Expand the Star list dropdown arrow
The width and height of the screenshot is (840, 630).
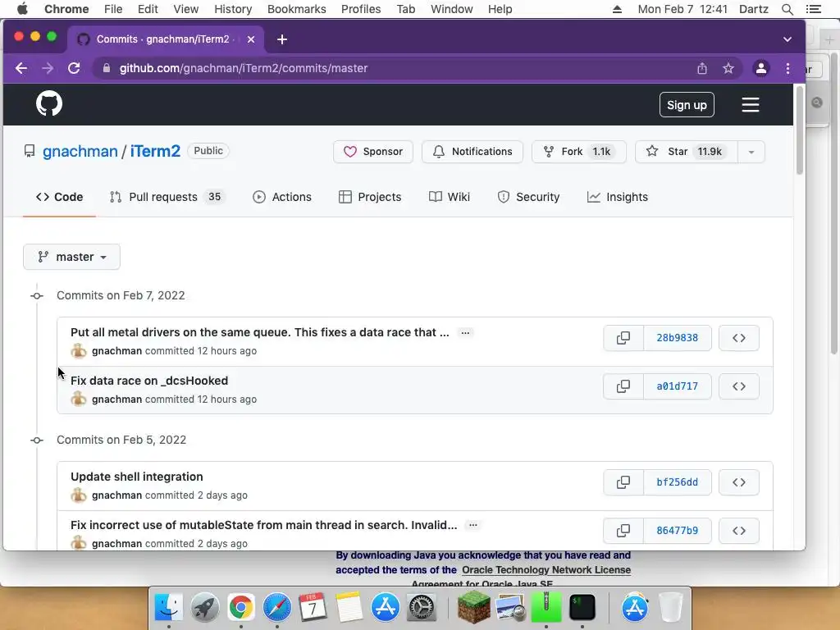pyautogui.click(x=751, y=152)
